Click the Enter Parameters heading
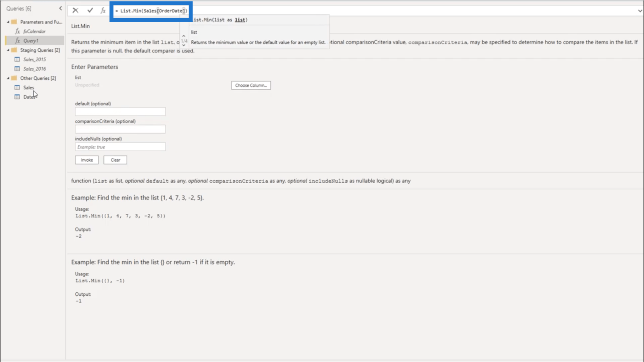 [95, 67]
